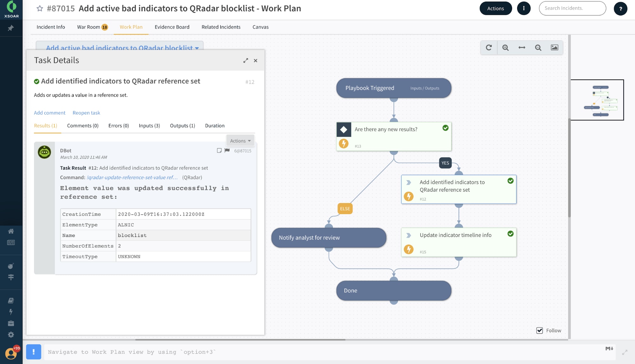
Task: Switch to the War Room tab
Action: pyautogui.click(x=92, y=27)
